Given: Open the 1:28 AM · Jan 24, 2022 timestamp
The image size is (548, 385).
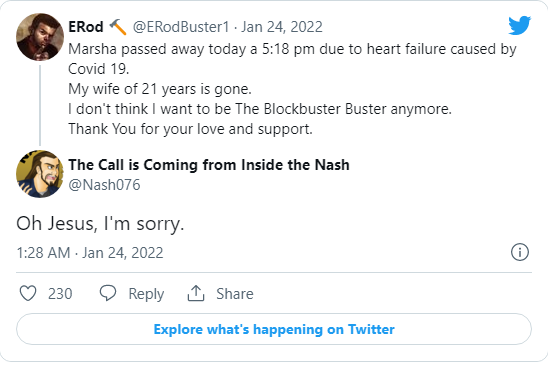Looking at the screenshot, I should click(90, 253).
